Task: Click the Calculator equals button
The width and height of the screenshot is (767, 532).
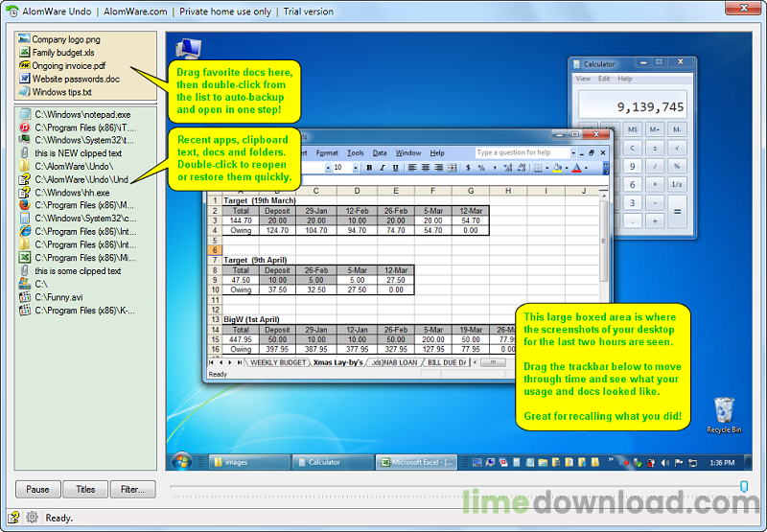Action: point(678,212)
